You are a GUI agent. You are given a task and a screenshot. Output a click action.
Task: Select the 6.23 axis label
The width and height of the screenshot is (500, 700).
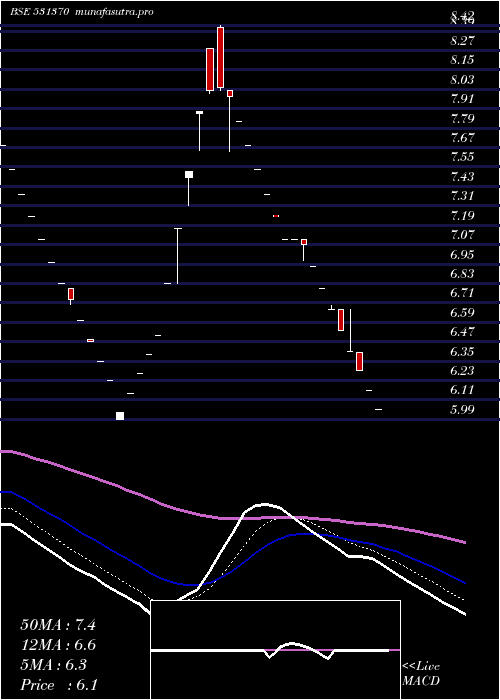pyautogui.click(x=462, y=371)
